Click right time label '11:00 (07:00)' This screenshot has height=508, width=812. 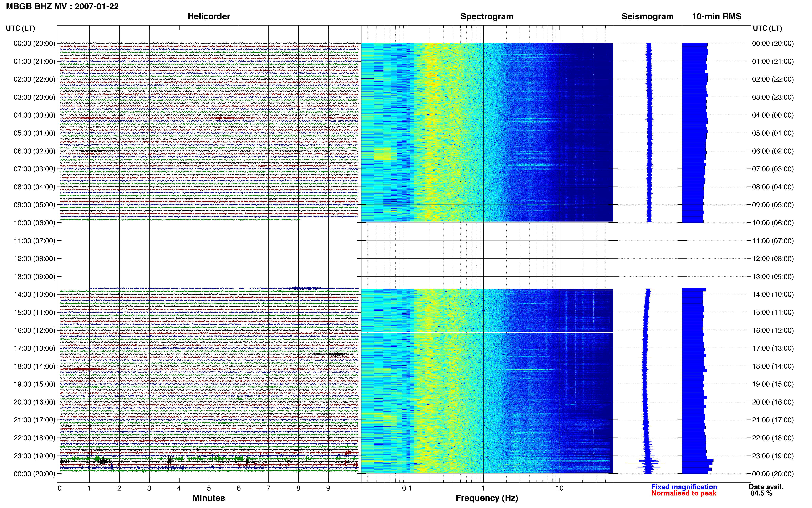point(773,241)
